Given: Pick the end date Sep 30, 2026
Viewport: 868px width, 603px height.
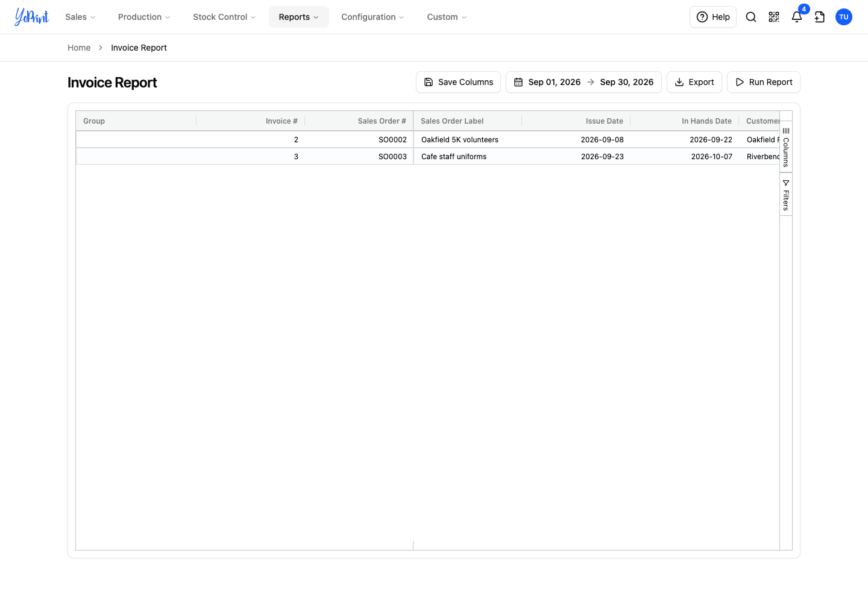Looking at the screenshot, I should [x=627, y=82].
